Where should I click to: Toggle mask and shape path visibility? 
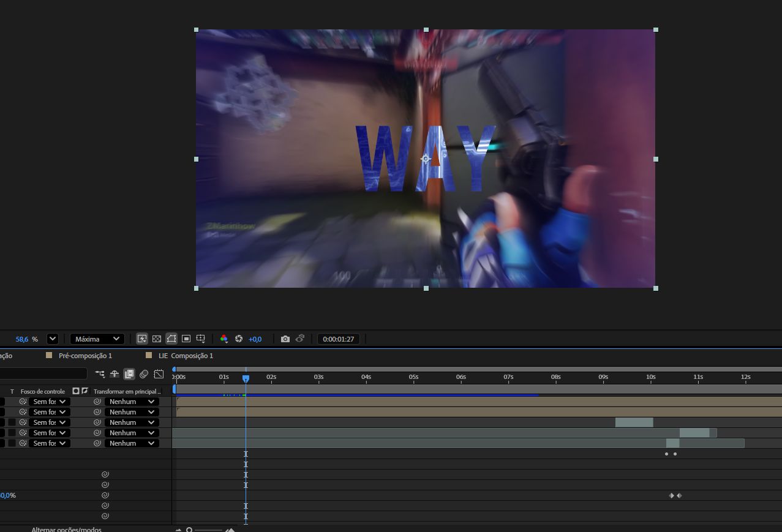pos(171,339)
